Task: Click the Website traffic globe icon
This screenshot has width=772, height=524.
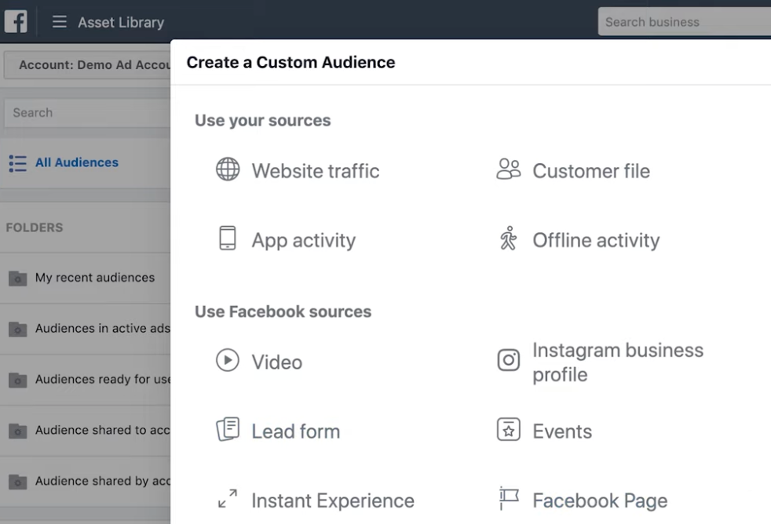Action: pos(228,169)
